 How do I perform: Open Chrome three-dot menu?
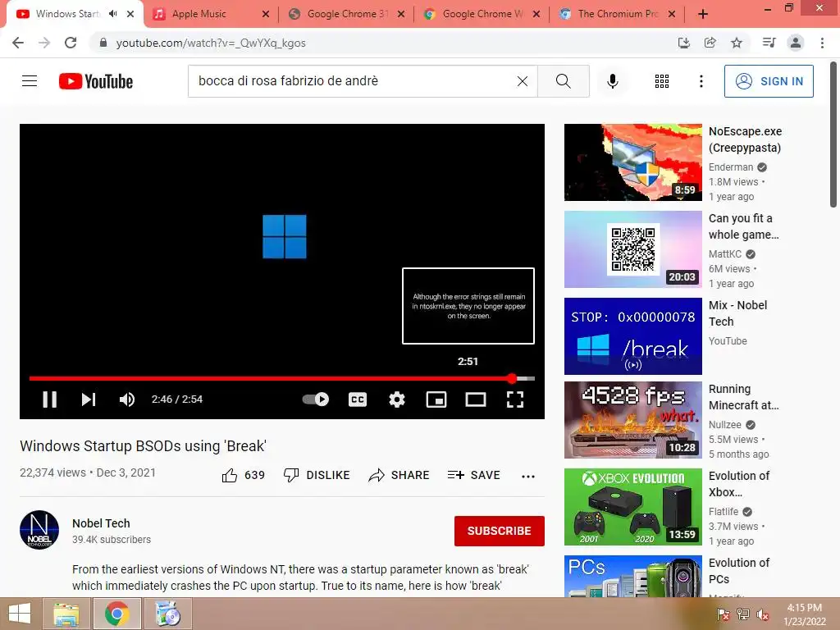click(822, 43)
